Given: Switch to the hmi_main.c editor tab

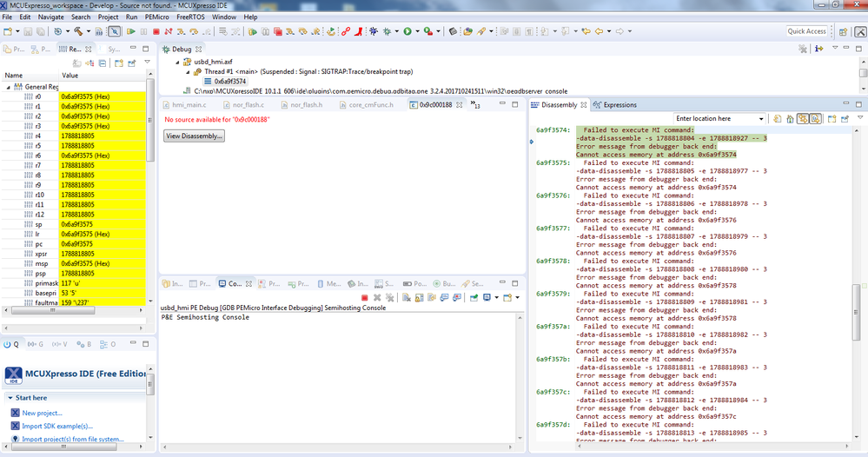Looking at the screenshot, I should (x=184, y=104).
